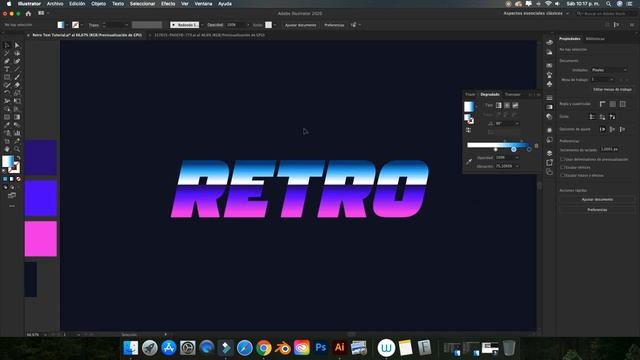The width and height of the screenshot is (640, 360).
Task: Choose freeform gradient type
Action: tap(516, 105)
